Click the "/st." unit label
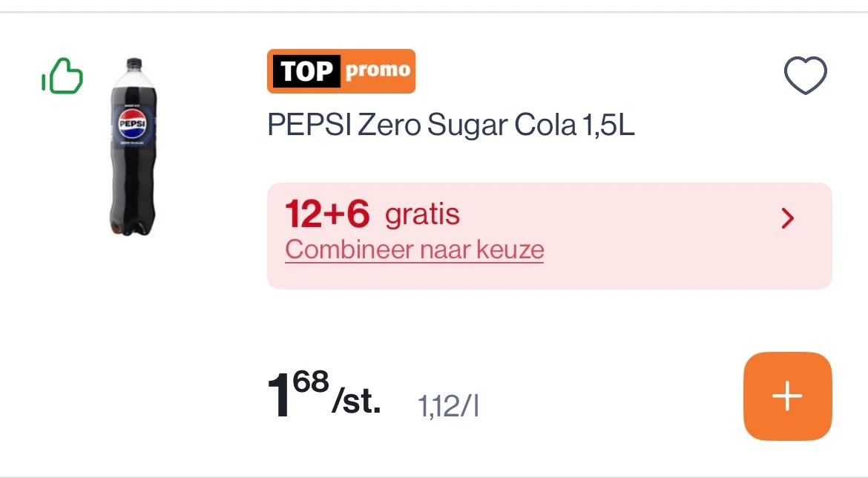This screenshot has height=478, width=868. click(357, 405)
